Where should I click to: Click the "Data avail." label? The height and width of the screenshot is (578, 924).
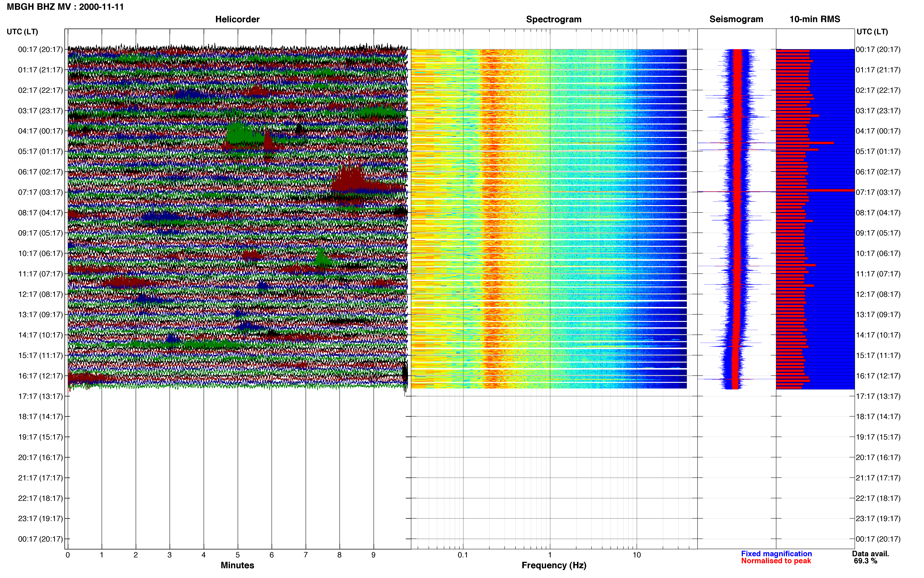pyautogui.click(x=870, y=554)
